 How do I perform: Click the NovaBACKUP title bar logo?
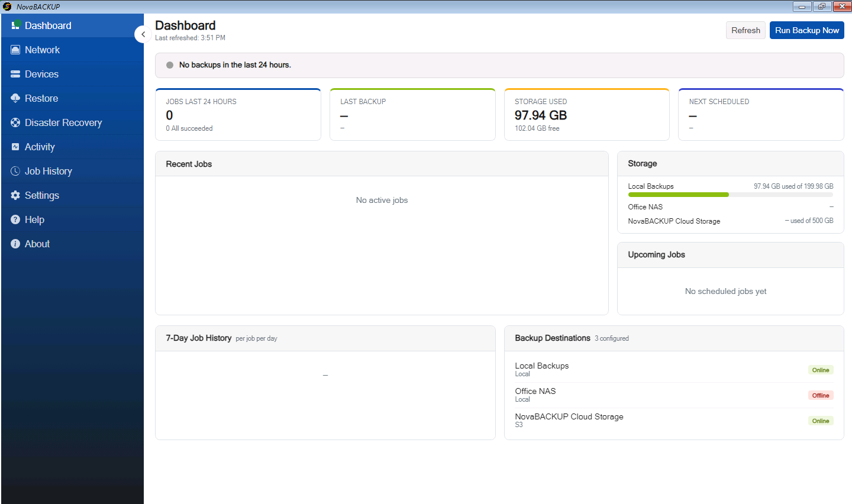7,7
